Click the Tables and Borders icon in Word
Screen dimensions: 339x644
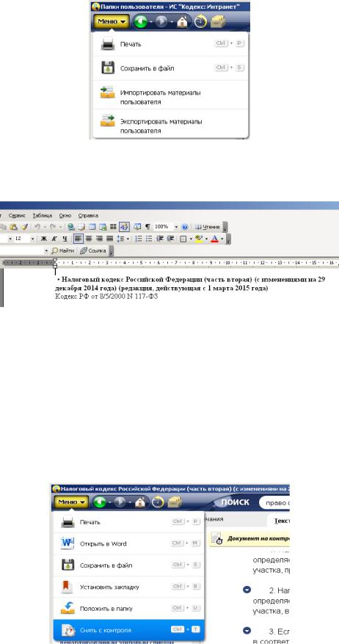(x=81, y=227)
